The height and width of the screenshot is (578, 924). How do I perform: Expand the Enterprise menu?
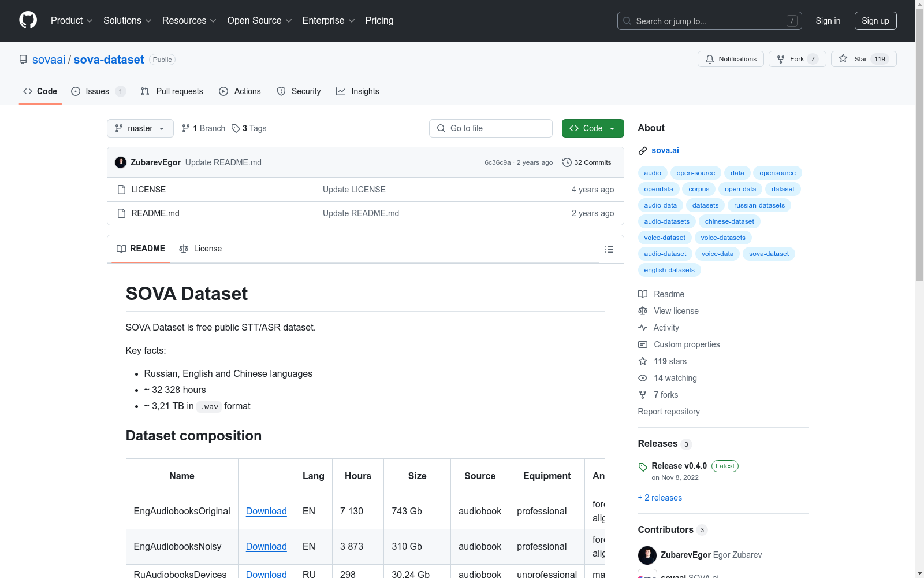pos(329,20)
